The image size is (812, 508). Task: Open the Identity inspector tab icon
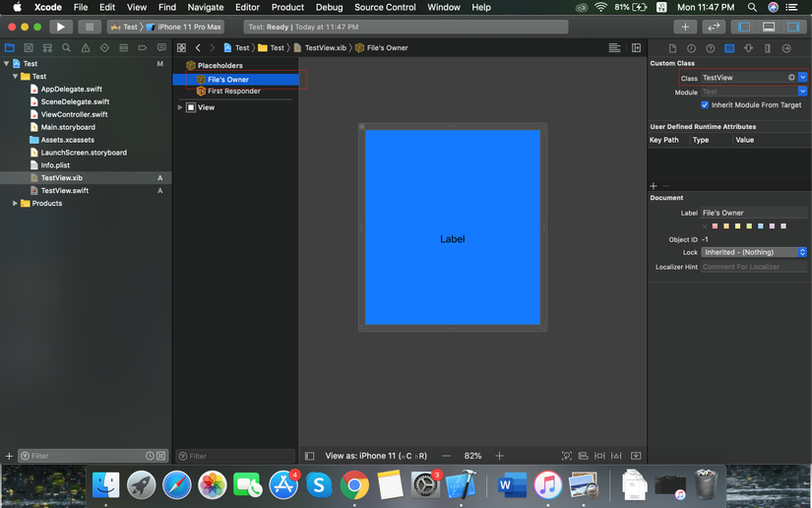tap(729, 48)
